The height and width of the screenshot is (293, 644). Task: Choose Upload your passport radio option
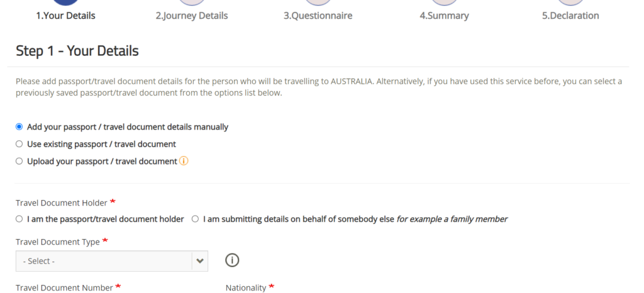[19, 161]
